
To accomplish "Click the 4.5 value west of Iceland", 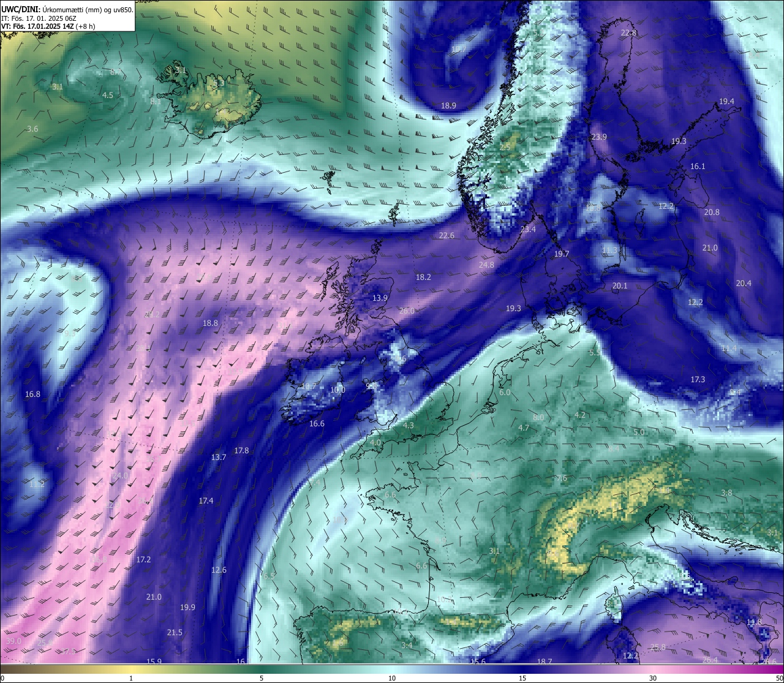I will click(x=108, y=96).
